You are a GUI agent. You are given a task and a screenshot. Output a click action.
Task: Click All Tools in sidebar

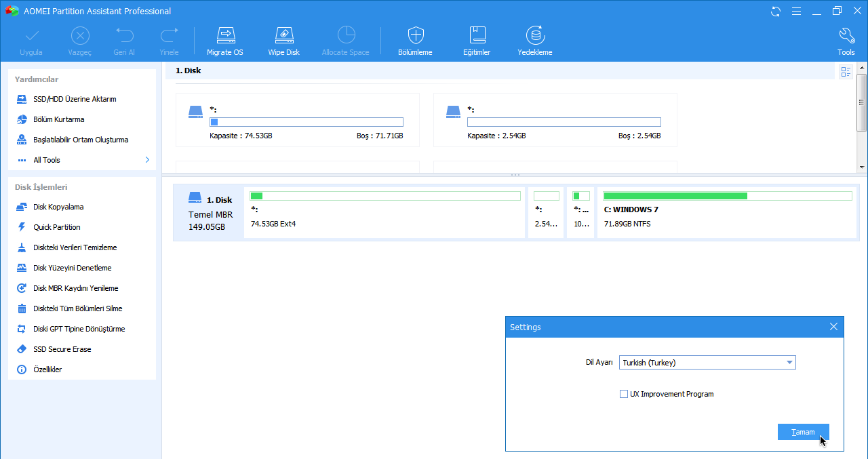tap(47, 160)
